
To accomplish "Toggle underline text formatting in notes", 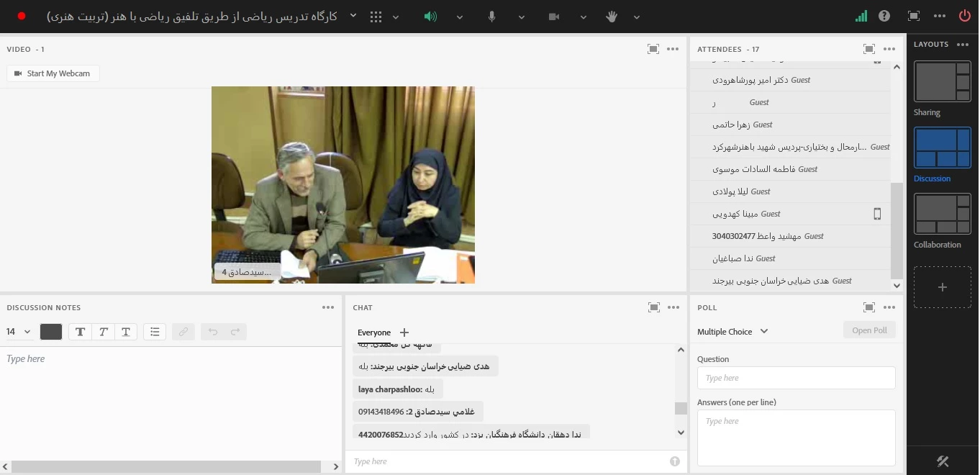I will tap(126, 332).
